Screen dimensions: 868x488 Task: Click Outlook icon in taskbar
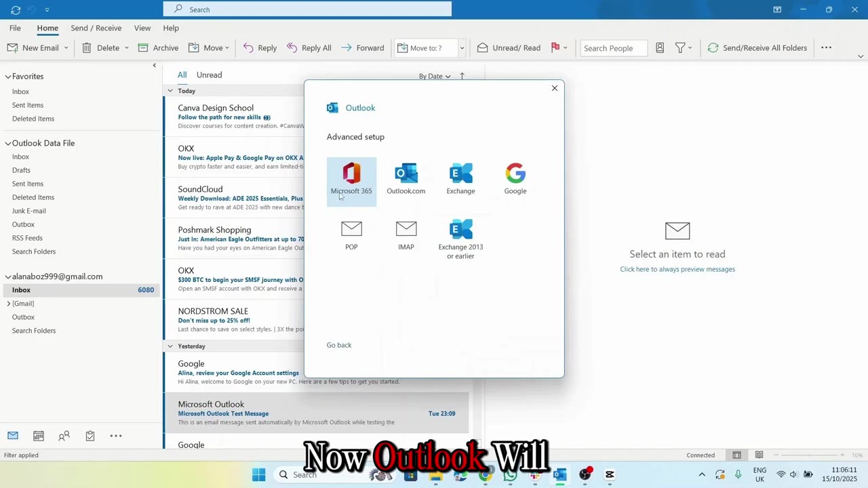click(x=559, y=474)
